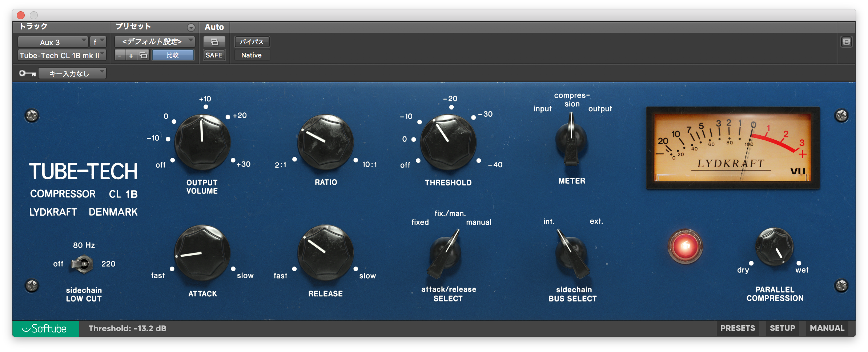Click the "wet" label of parallel compression

pyautogui.click(x=802, y=270)
